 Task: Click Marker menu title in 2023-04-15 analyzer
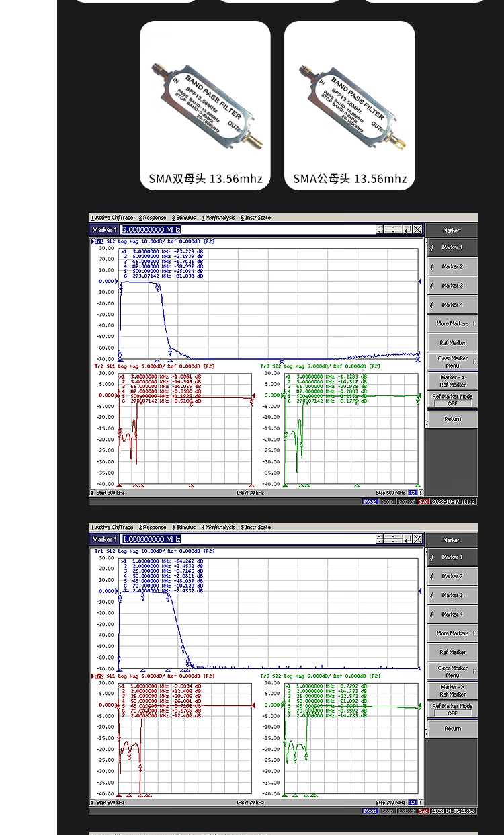[x=452, y=540]
